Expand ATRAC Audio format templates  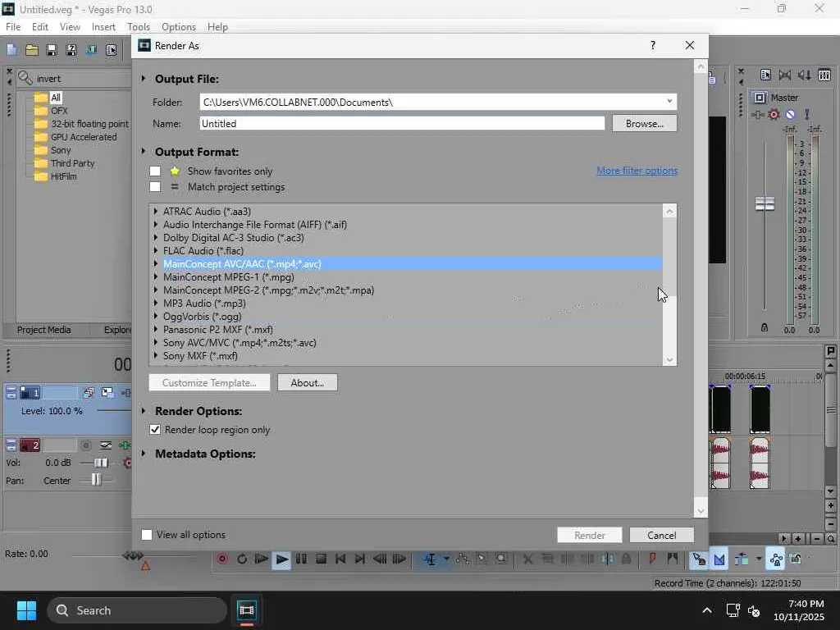click(x=156, y=211)
